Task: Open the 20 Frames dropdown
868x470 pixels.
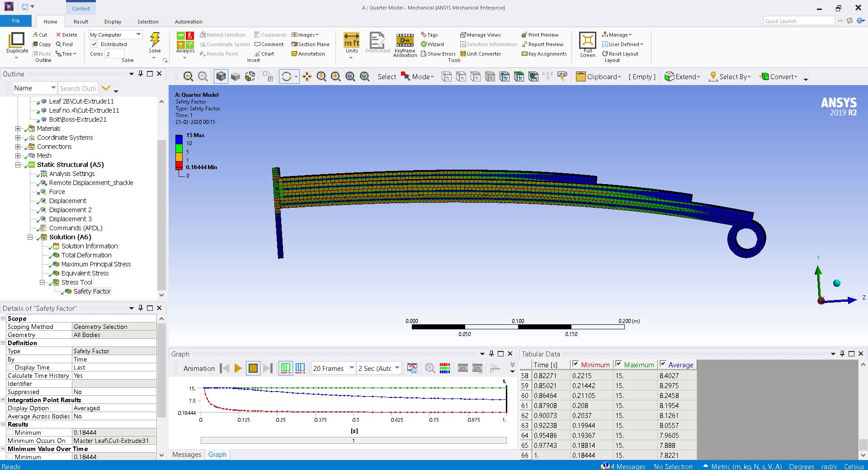Action: coord(333,368)
